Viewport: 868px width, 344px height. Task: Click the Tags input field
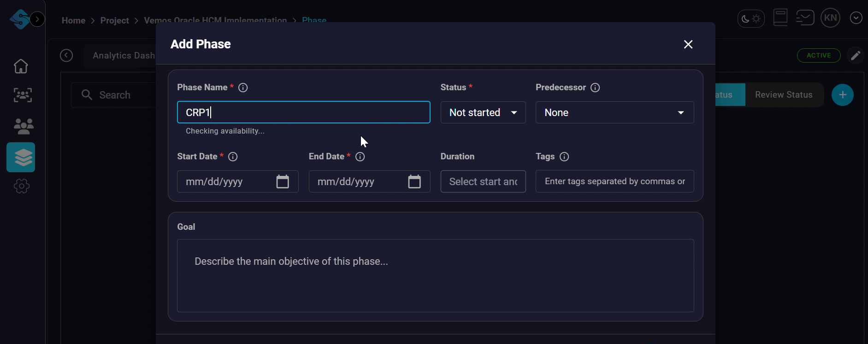614,181
